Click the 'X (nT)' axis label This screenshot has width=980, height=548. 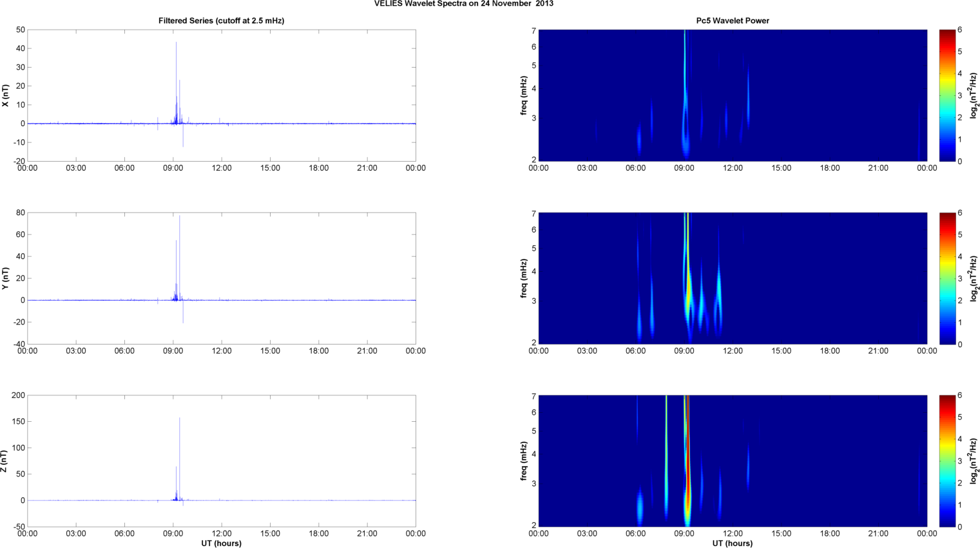tap(6, 95)
